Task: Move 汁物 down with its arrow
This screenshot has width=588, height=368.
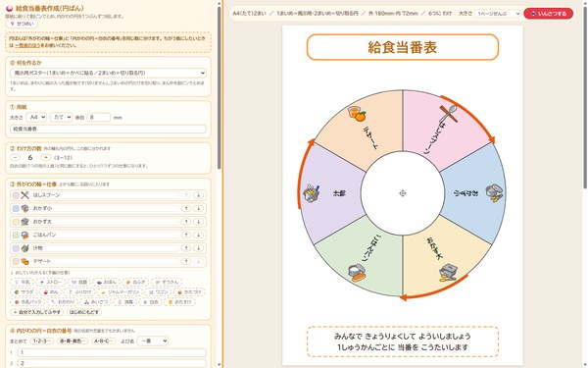Action: (198, 248)
